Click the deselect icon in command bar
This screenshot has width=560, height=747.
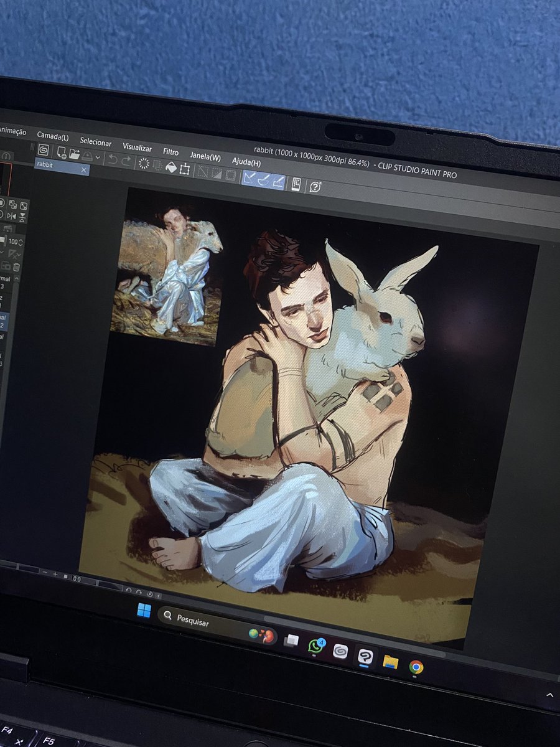[203, 172]
